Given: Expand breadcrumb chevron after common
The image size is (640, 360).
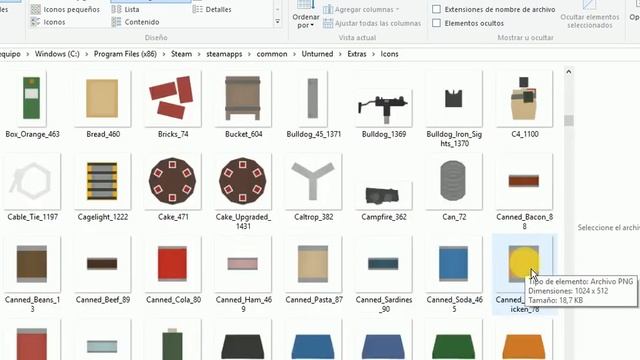Looking at the screenshot, I should click(294, 54).
